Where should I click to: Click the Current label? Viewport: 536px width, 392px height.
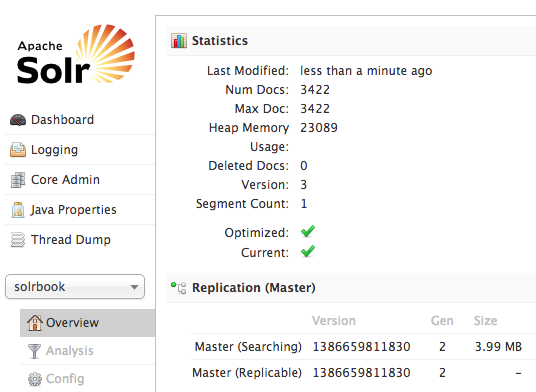pyautogui.click(x=265, y=253)
